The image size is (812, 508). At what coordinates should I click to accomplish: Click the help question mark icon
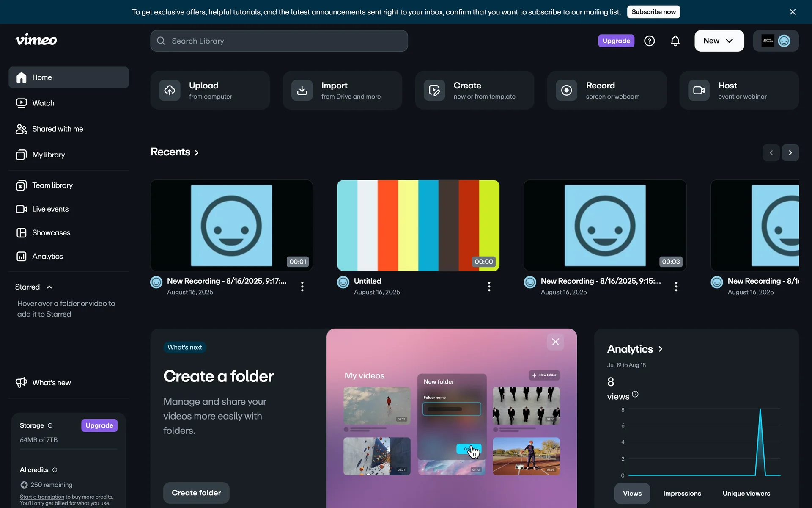pyautogui.click(x=649, y=41)
